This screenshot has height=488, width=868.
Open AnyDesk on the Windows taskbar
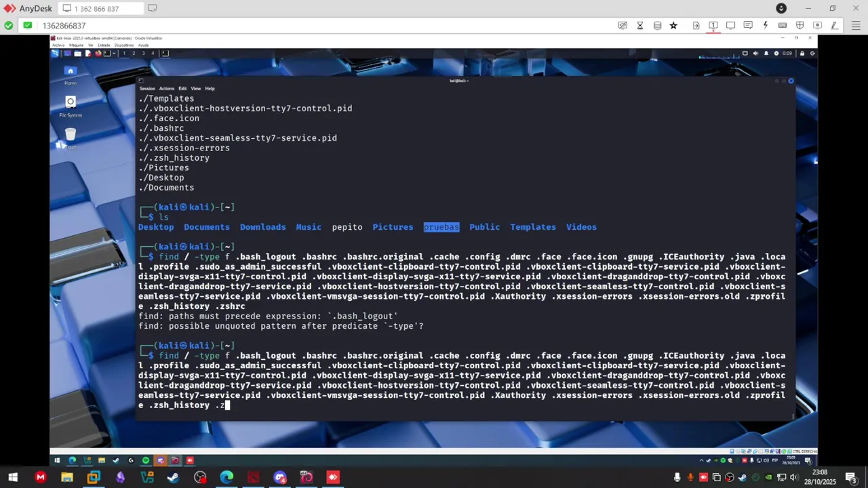tap(333, 477)
